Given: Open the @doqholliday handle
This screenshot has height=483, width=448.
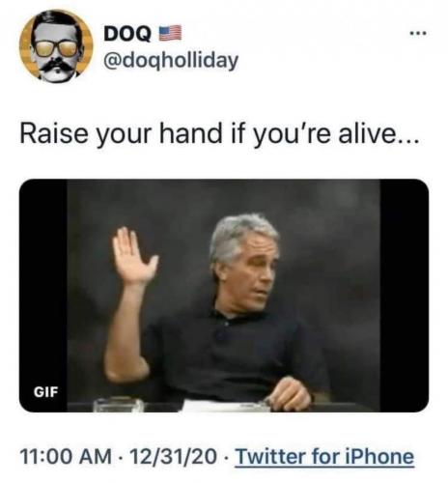Looking at the screenshot, I should click(x=171, y=60).
